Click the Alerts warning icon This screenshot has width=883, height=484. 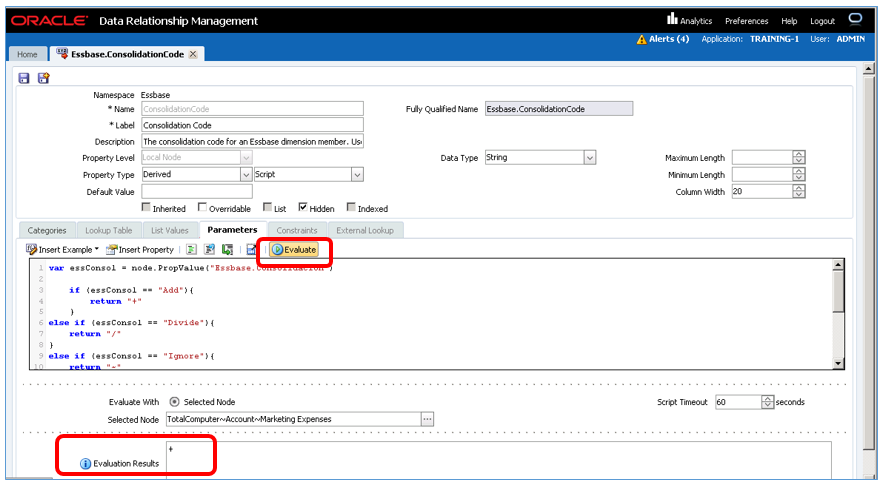(641, 39)
